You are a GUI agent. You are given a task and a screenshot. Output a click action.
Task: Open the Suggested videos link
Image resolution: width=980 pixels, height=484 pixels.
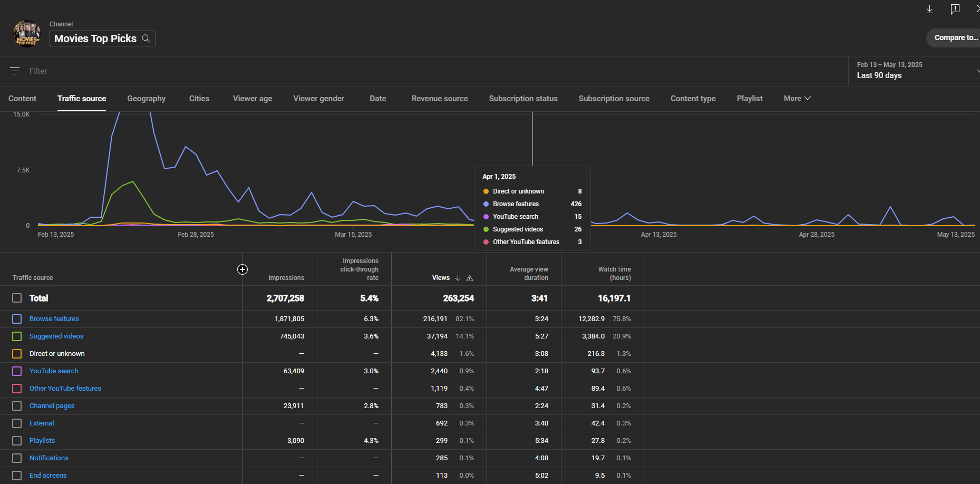[x=56, y=336]
